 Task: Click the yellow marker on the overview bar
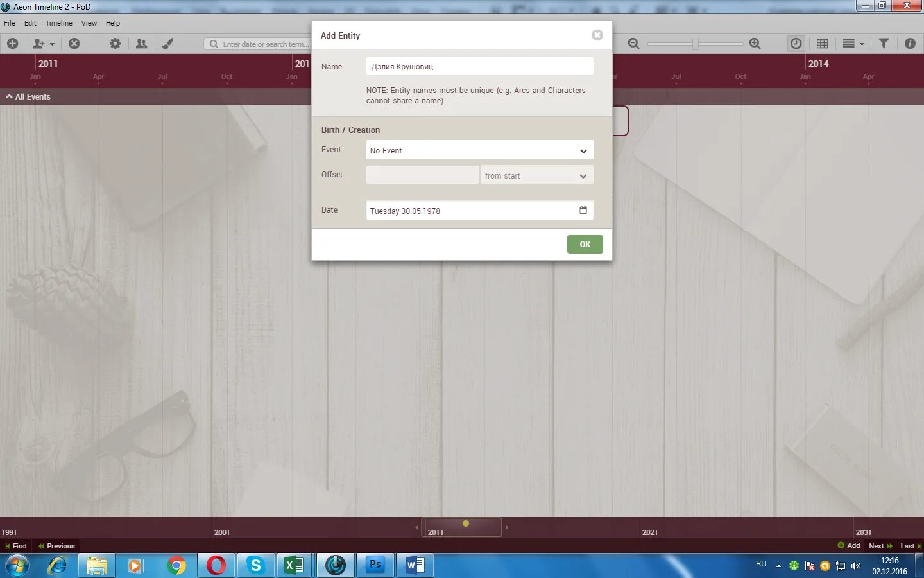click(466, 523)
